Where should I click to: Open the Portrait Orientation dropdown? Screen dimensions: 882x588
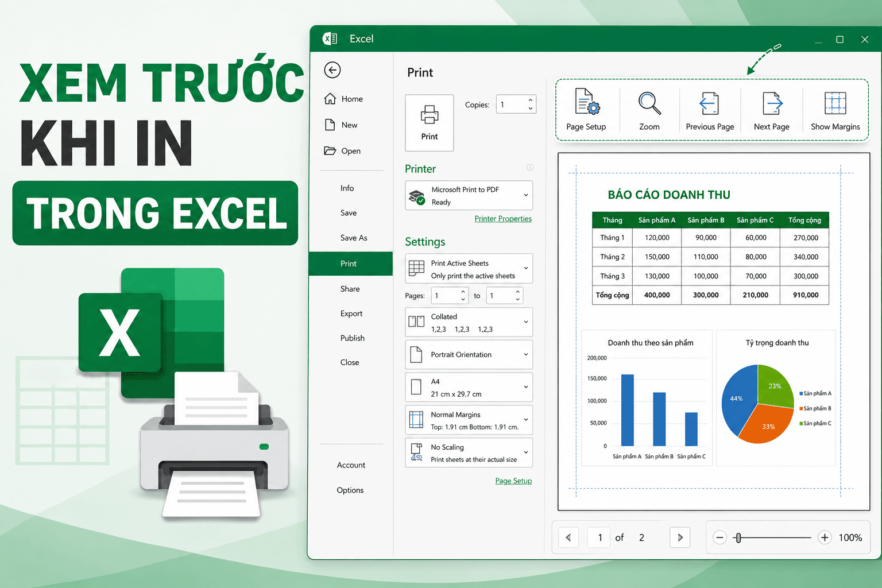click(469, 355)
